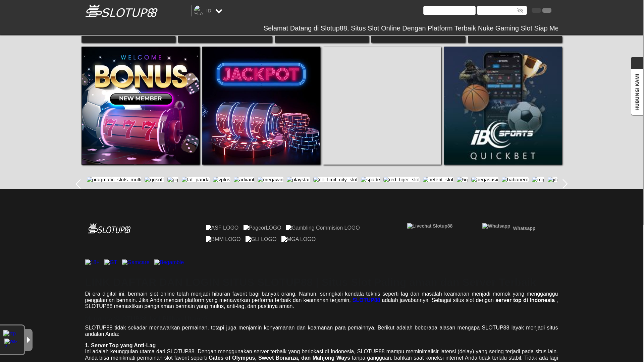Click the PagcorLOGO image
The image size is (644, 362).
point(262,228)
